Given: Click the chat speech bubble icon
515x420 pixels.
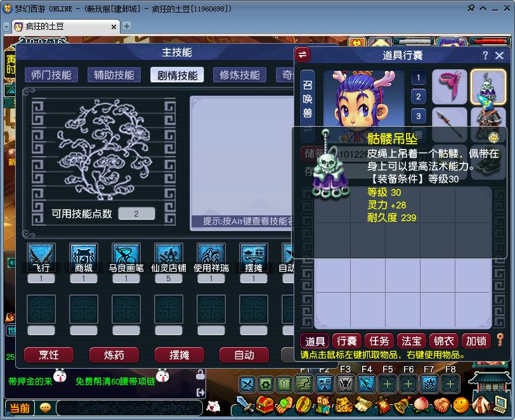Looking at the screenshot, I should click(x=44, y=408).
